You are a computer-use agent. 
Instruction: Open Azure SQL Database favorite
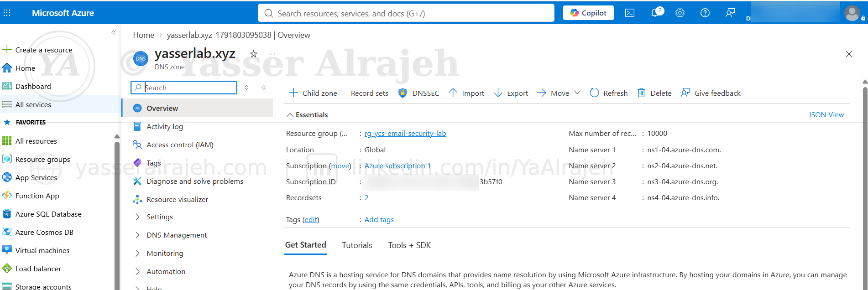(x=42, y=214)
